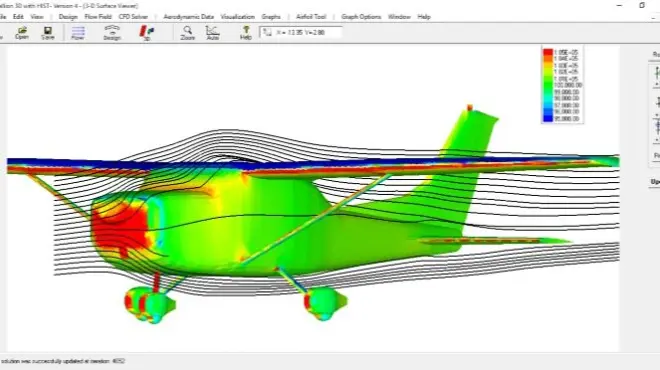This screenshot has width=660, height=370.
Task: Switch to the 3D surface viewer icon
Action: pos(146,32)
